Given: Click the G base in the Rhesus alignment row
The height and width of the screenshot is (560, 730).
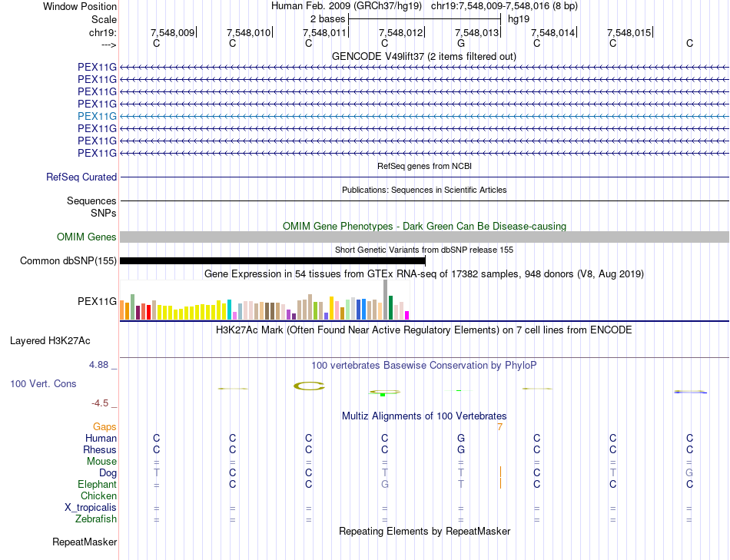Looking at the screenshot, I should (461, 450).
